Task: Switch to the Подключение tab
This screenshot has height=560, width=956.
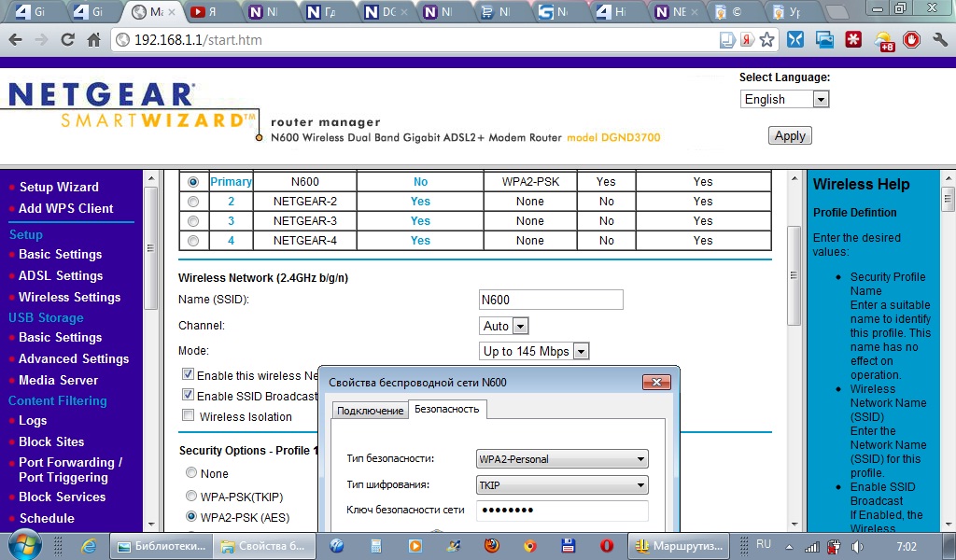Action: [x=371, y=411]
